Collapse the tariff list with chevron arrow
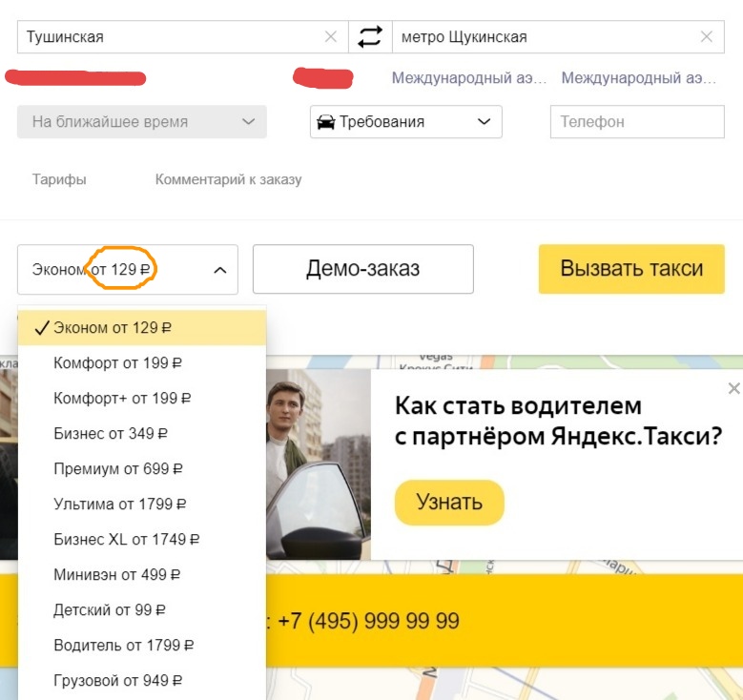 pos(220,270)
